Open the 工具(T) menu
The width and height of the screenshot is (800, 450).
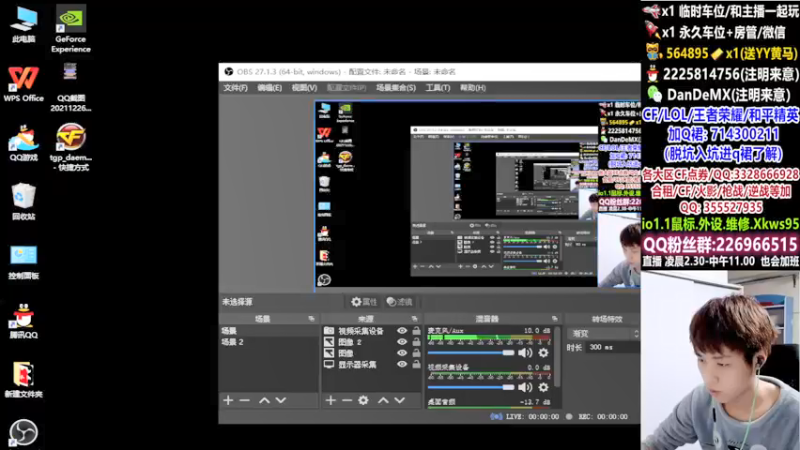pos(438,88)
